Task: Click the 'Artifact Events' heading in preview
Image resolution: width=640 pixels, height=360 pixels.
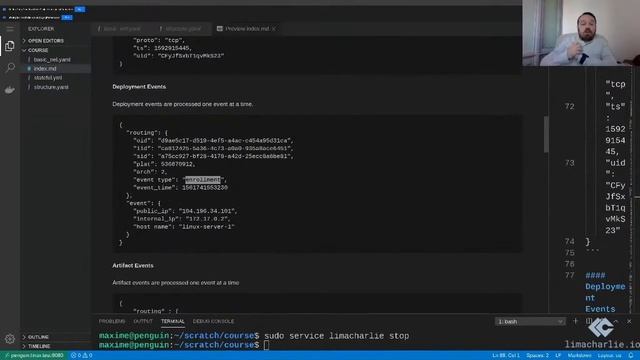Action: point(133,265)
